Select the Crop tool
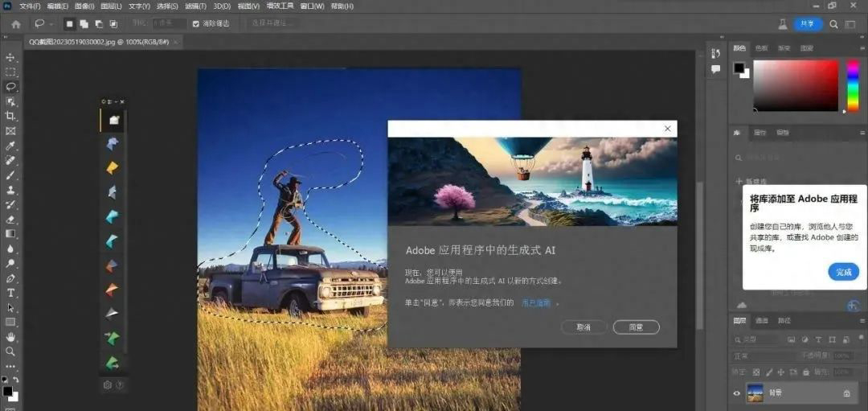868x411 pixels. click(x=10, y=116)
